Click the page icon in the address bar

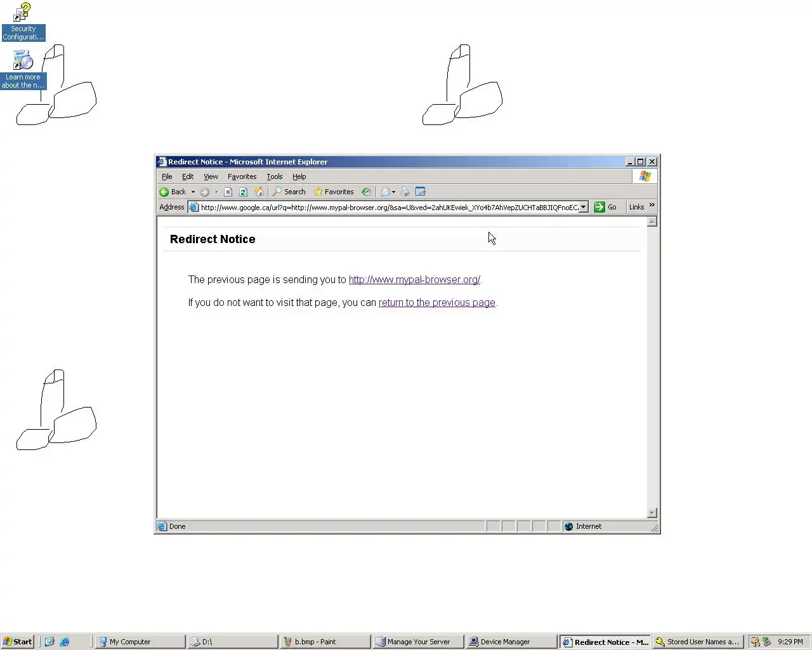[x=194, y=207]
